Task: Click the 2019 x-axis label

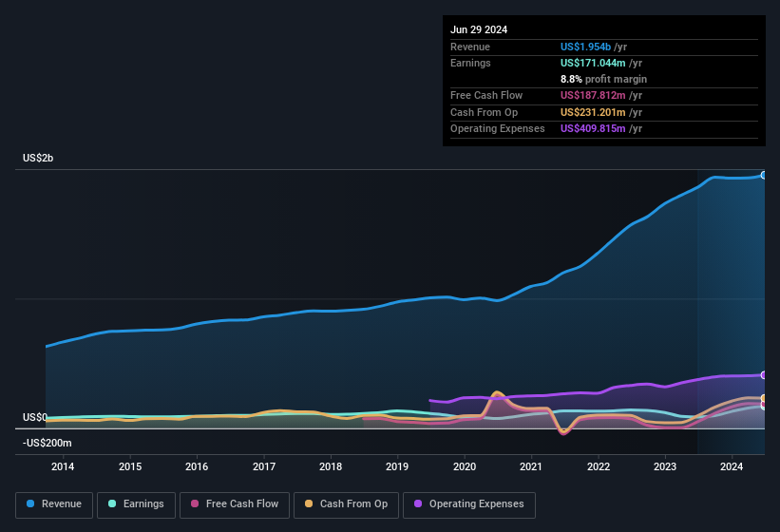Action: pyautogui.click(x=397, y=466)
